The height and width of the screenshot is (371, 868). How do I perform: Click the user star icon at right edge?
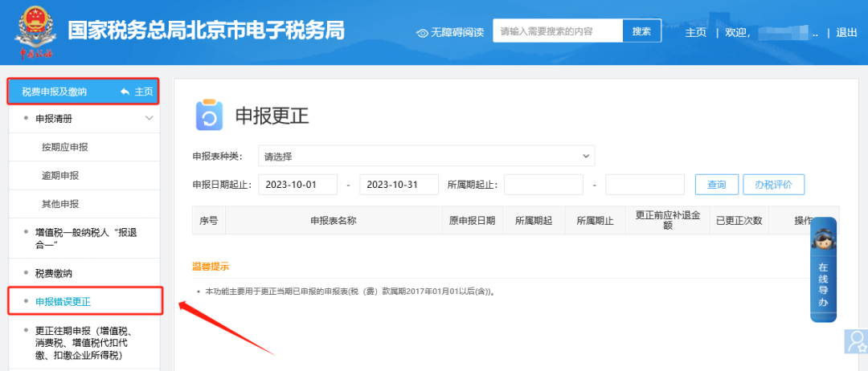(857, 341)
